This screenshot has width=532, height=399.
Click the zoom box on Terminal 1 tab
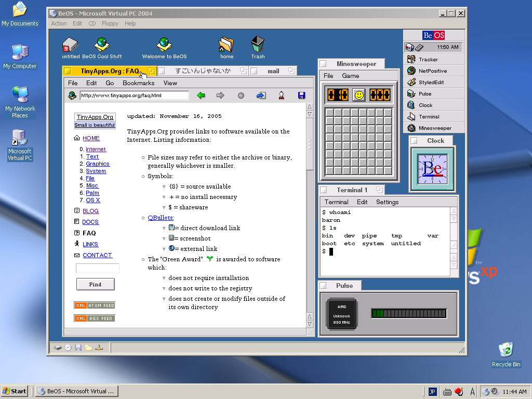[x=380, y=190]
